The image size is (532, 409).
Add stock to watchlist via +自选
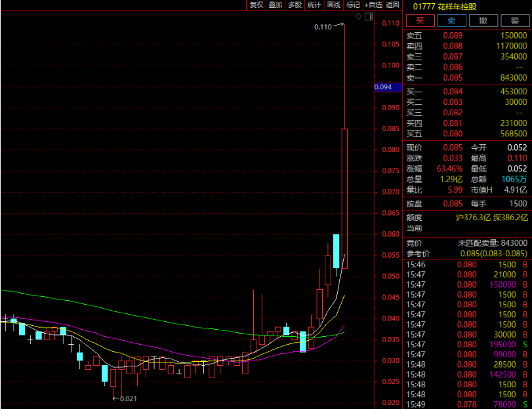coord(373,5)
